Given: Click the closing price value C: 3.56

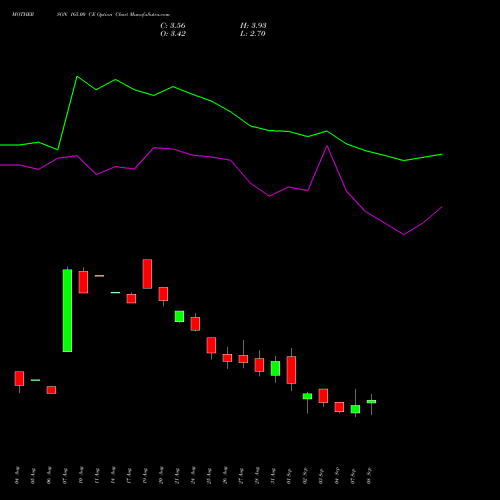Looking at the screenshot, I should [x=173, y=26].
